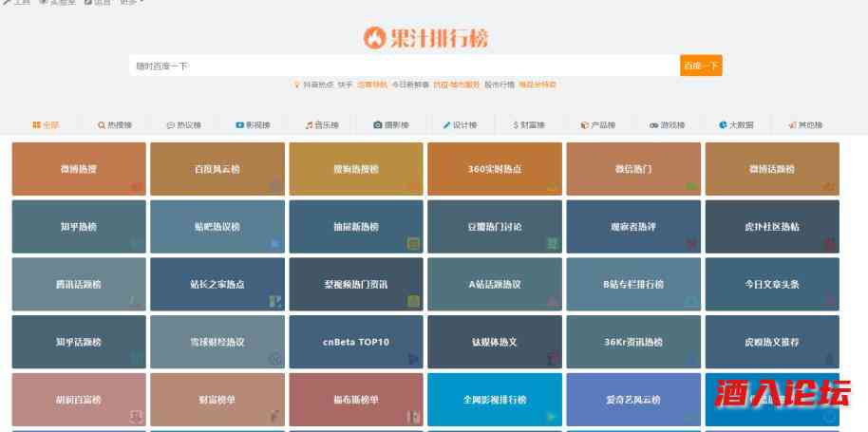This screenshot has width=868, height=432.
Task: Choose the 游戏榜 gamepad icon tab
Action: (x=665, y=124)
